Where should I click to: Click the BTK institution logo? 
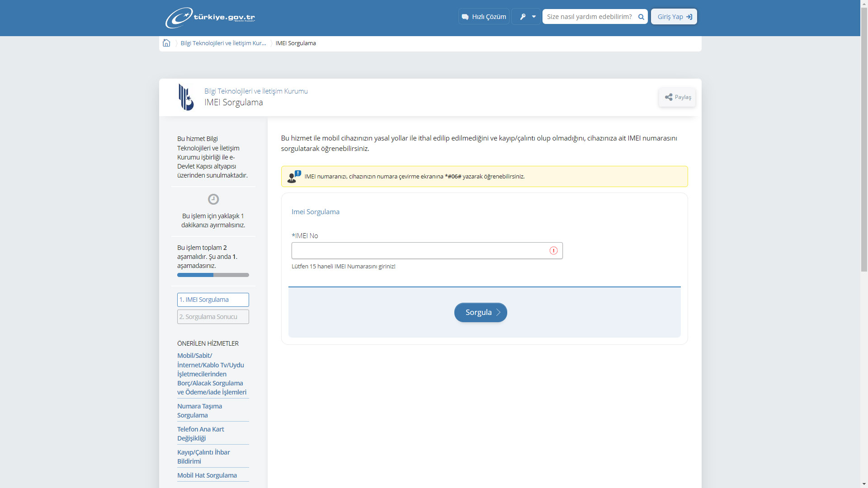click(x=186, y=97)
